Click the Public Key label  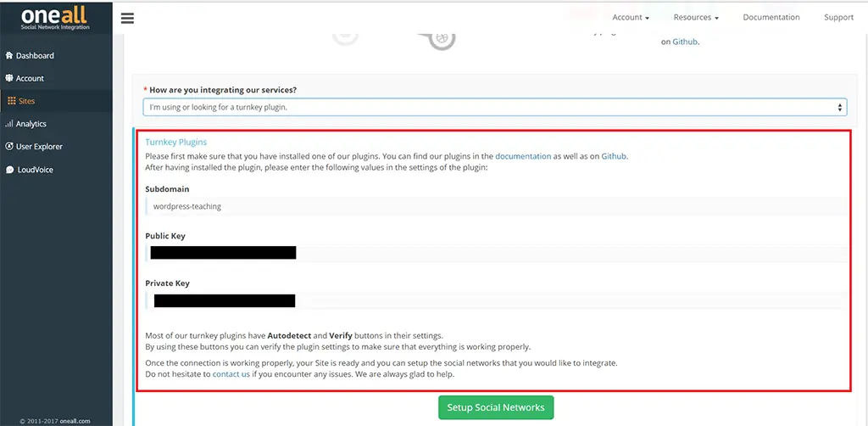coord(165,236)
